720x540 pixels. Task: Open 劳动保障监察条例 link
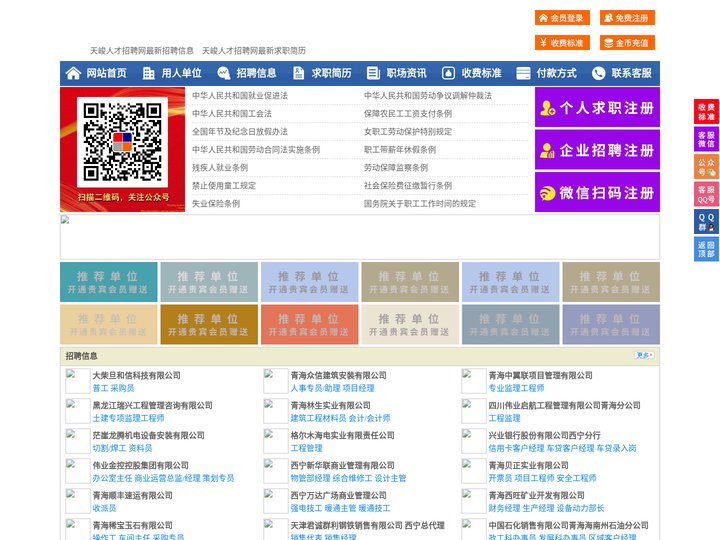pyautogui.click(x=396, y=168)
